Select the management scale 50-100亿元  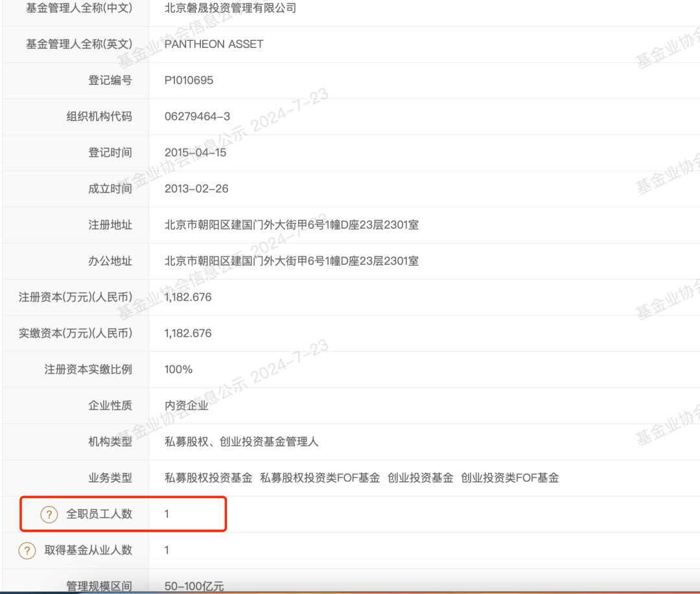point(191,585)
